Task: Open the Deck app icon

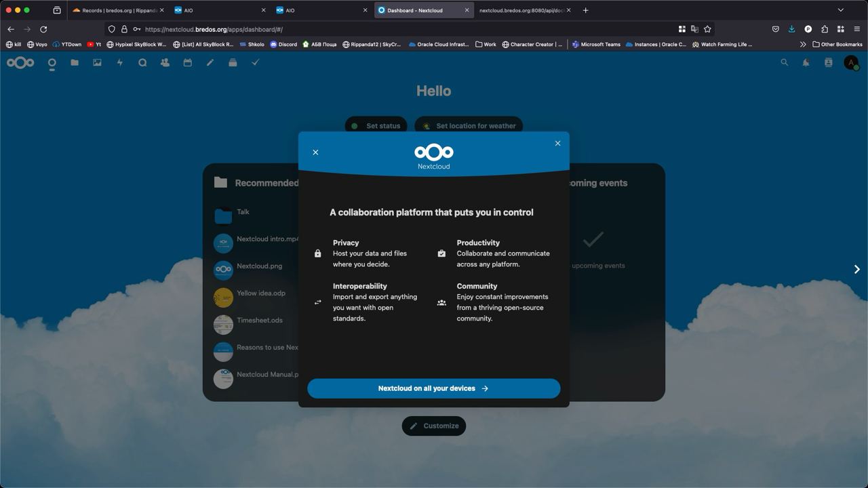Action: (233, 62)
